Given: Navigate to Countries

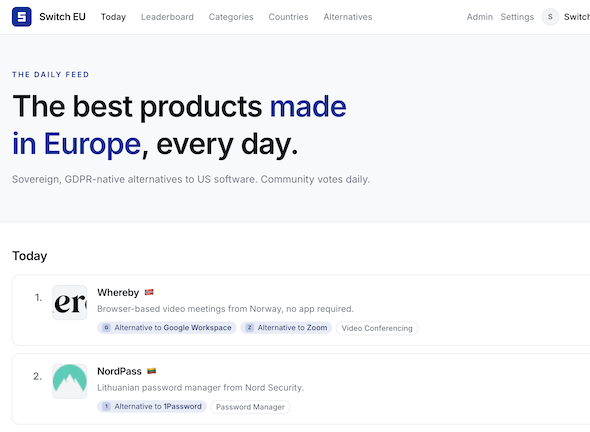Looking at the screenshot, I should (289, 17).
